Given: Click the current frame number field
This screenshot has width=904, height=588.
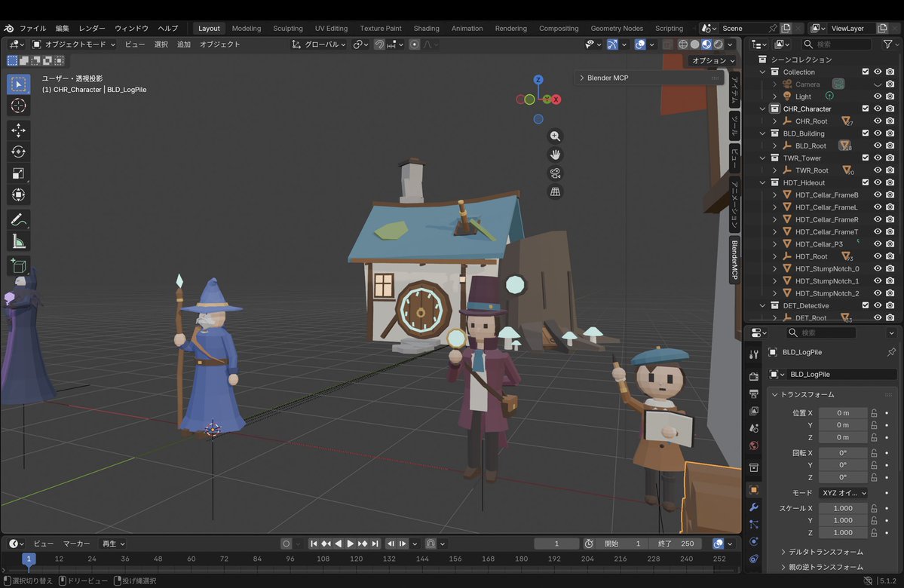Looking at the screenshot, I should coord(556,544).
